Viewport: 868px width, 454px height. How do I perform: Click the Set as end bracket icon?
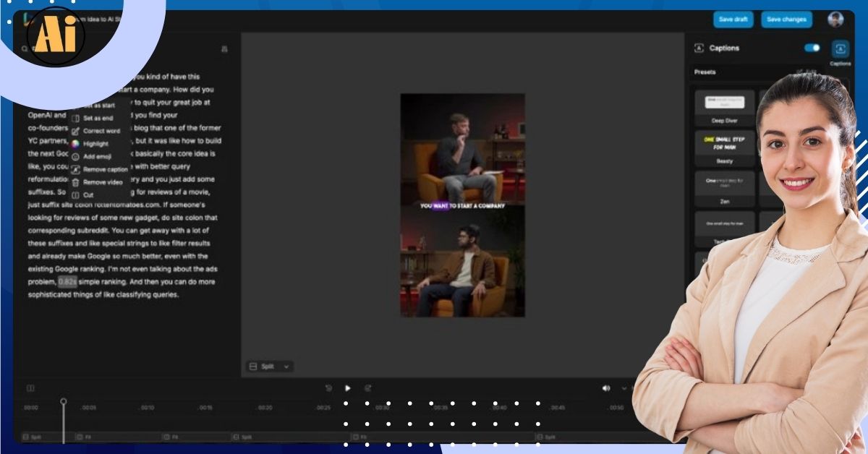coord(75,118)
